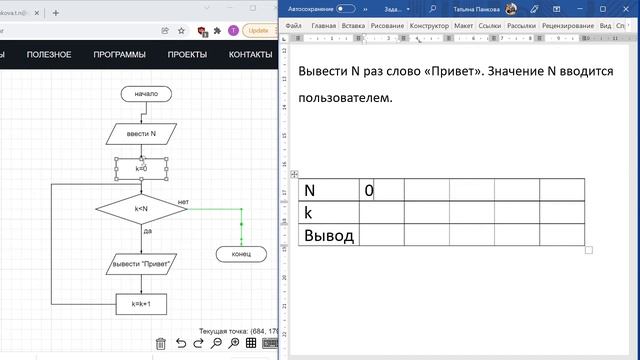The width and height of the screenshot is (640, 360).
Task: Select the конец terminator block
Action: coord(241,254)
